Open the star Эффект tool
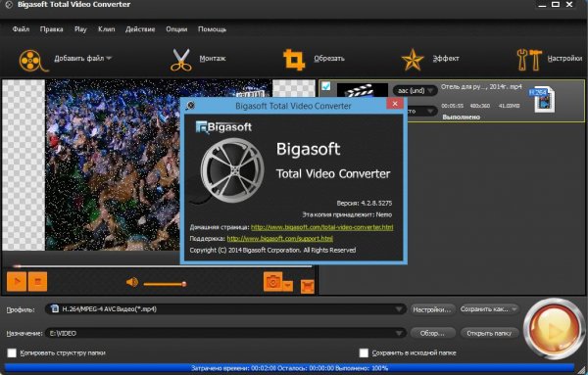Viewport: 588px width, 375px height. [413, 60]
